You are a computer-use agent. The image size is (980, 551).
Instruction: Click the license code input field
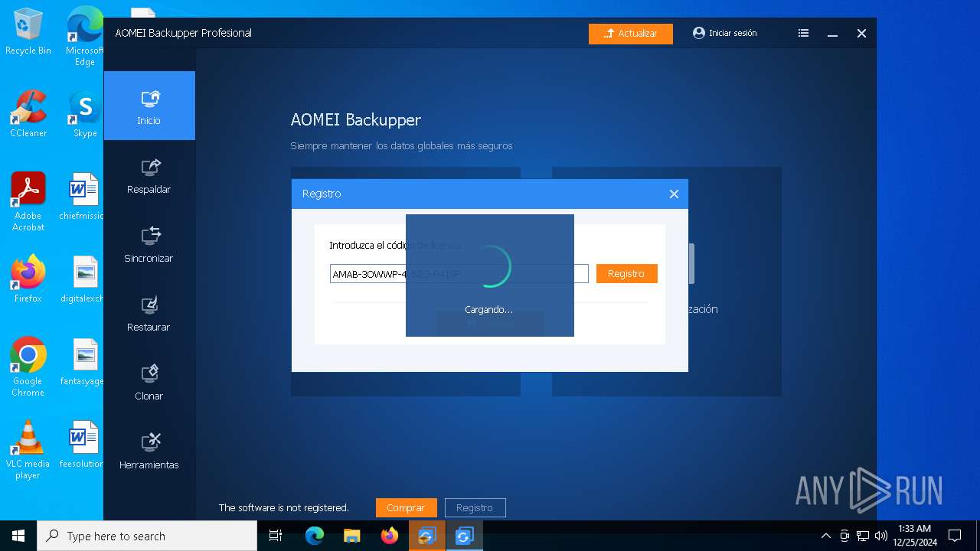coord(459,274)
